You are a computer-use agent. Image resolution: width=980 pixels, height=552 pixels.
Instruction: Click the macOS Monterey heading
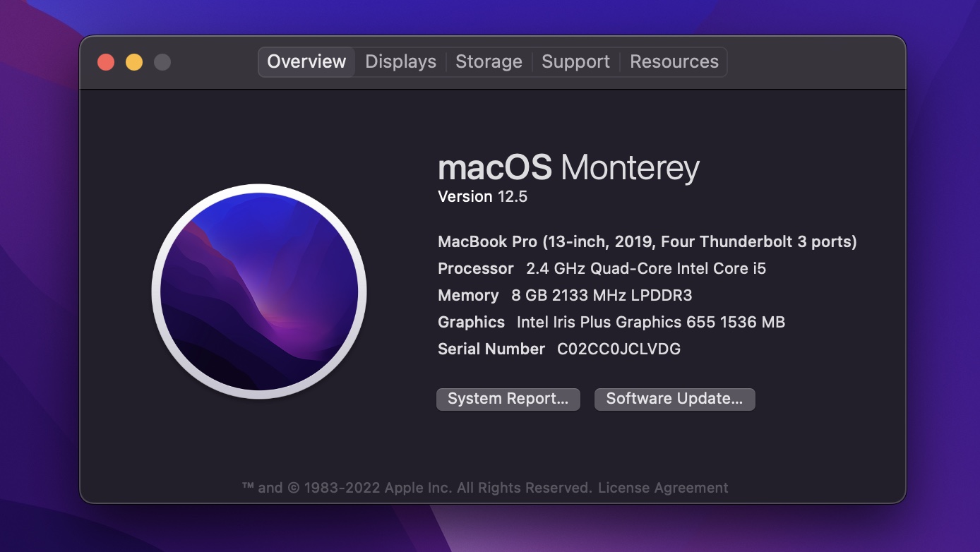569,168
